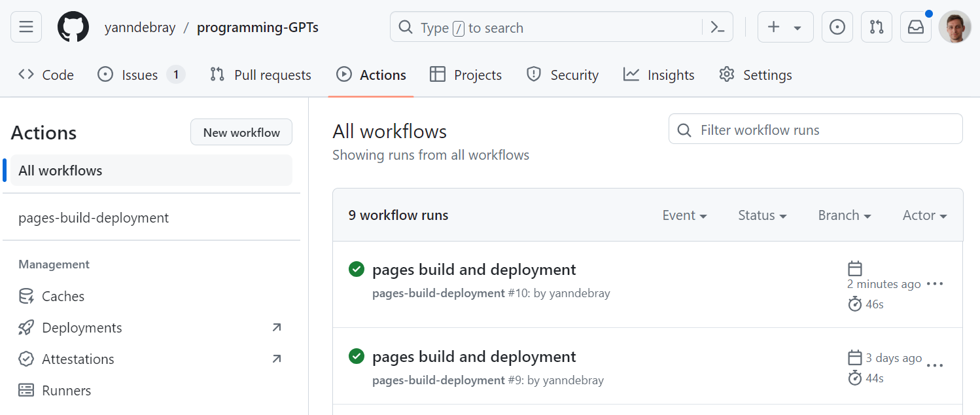
Task: Click the plus create-new icon
Action: [774, 27]
